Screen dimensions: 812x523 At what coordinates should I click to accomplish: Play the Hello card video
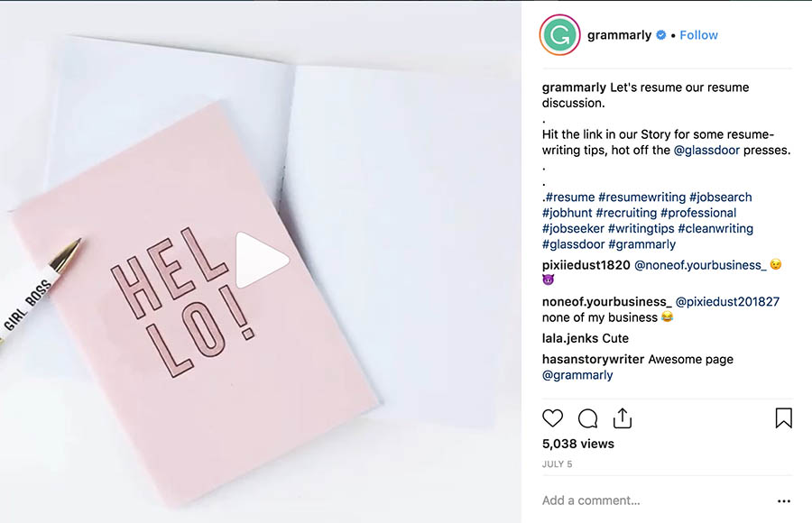pos(262,261)
